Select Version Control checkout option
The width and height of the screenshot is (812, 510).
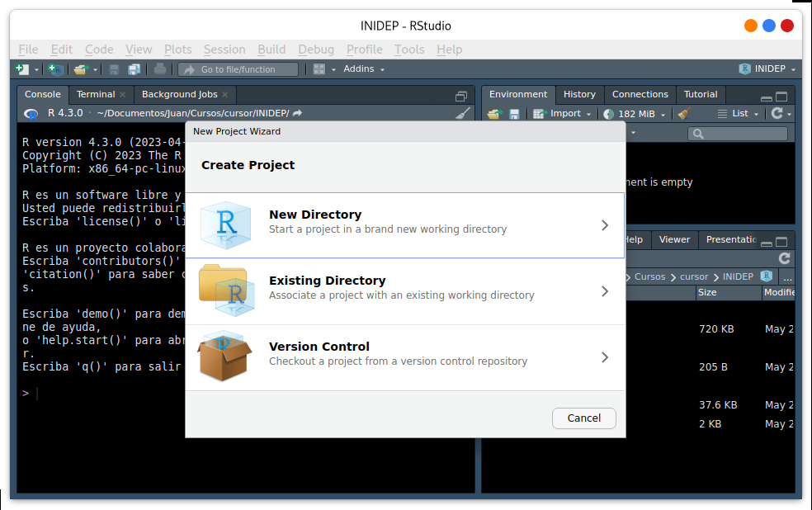[x=405, y=358]
